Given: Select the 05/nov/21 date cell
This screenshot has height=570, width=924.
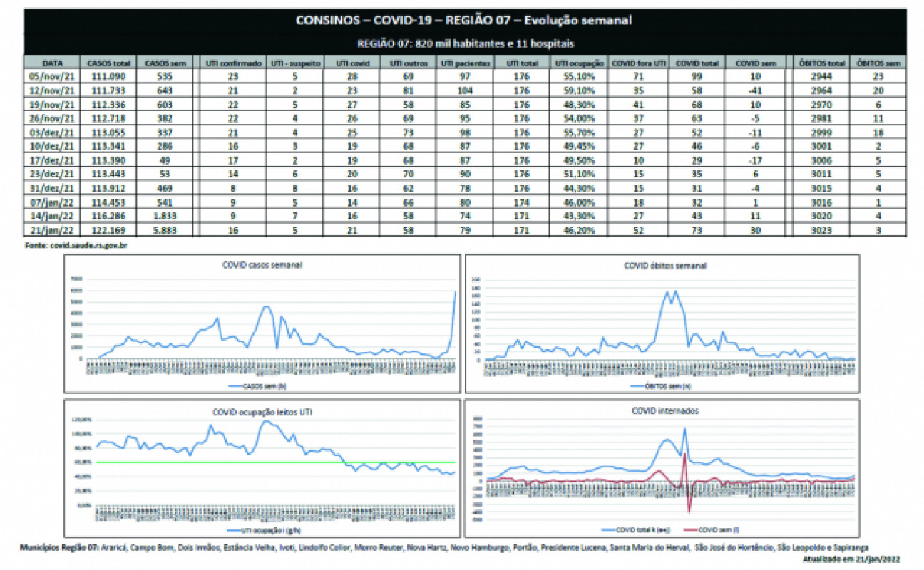Looking at the screenshot, I should coord(53,76).
